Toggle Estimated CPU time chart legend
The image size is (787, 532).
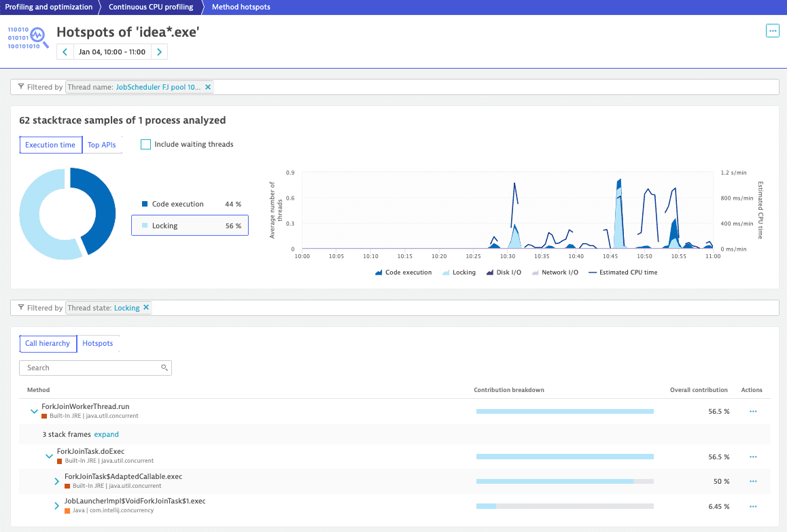[623, 272]
